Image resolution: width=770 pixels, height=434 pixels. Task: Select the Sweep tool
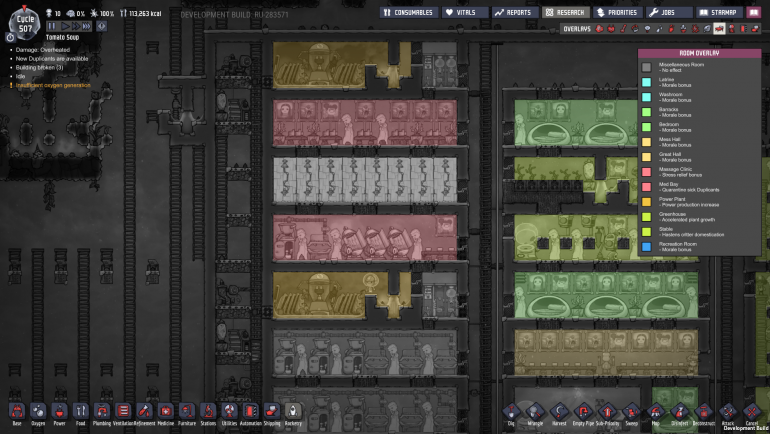(632, 412)
